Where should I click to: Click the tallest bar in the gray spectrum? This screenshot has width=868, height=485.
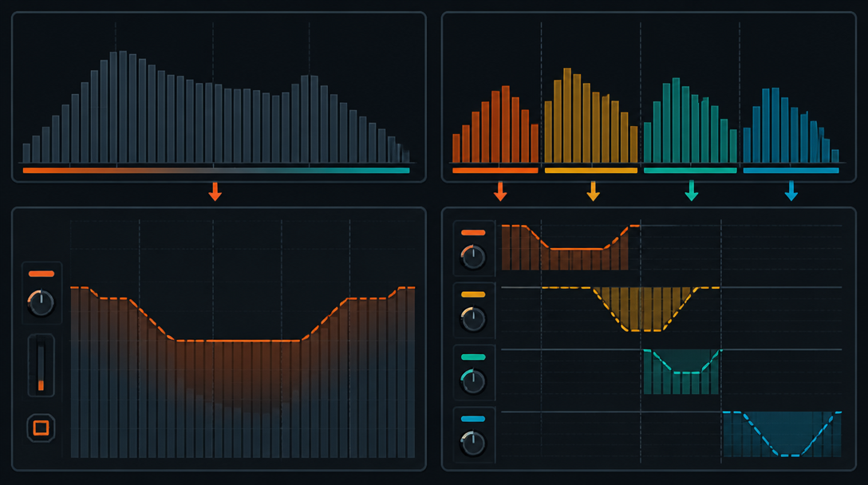123,107
